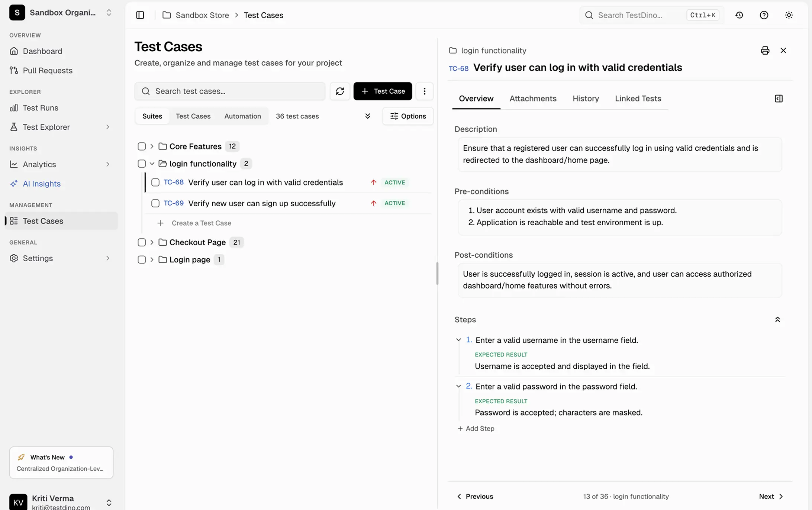812x510 pixels.
Task: Toggle the sidebar panel icon
Action: (x=140, y=15)
